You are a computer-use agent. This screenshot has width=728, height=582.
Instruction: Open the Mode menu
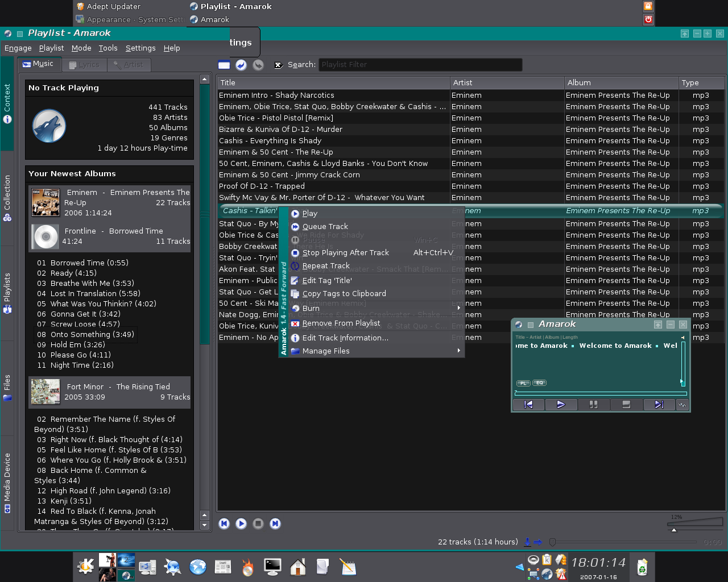click(81, 48)
